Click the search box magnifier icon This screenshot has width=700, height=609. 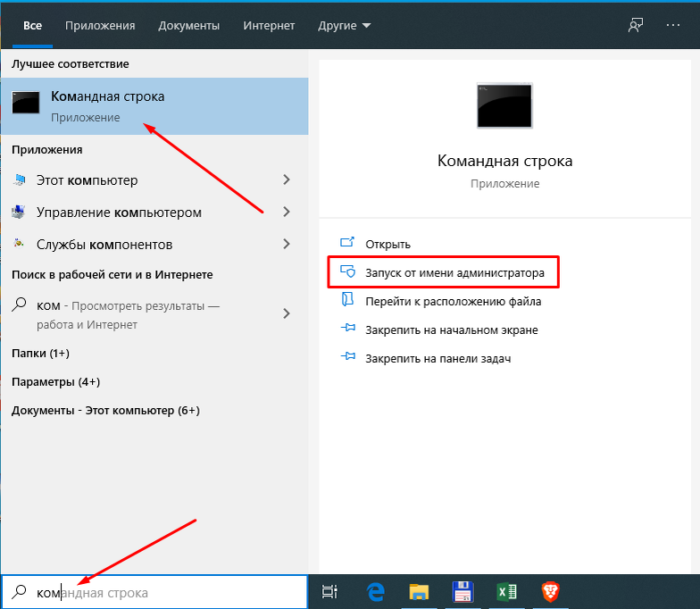19,591
